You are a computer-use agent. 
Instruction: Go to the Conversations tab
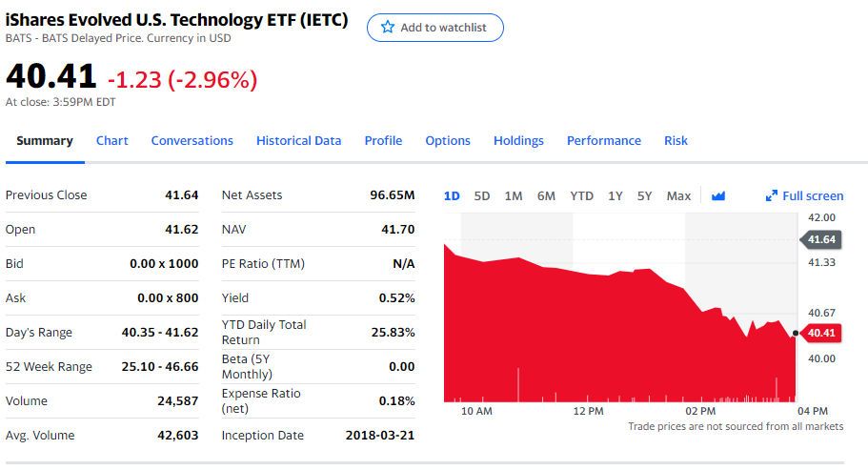192,140
